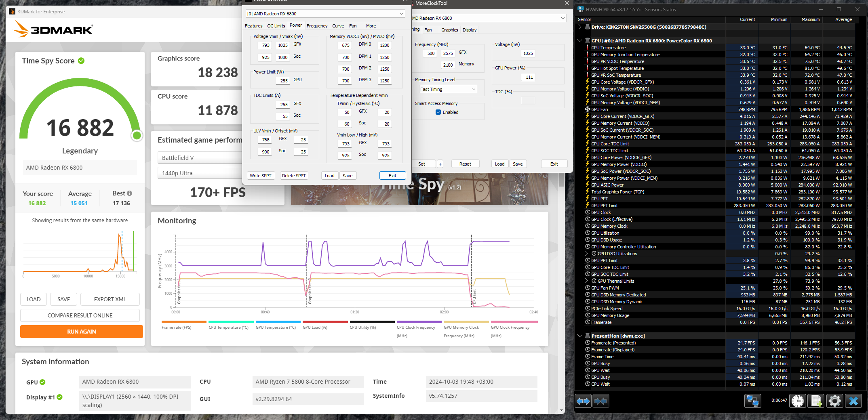Switch to Frequency tab in MorePowerTool
Image resolution: width=868 pixels, height=420 pixels.
click(317, 26)
